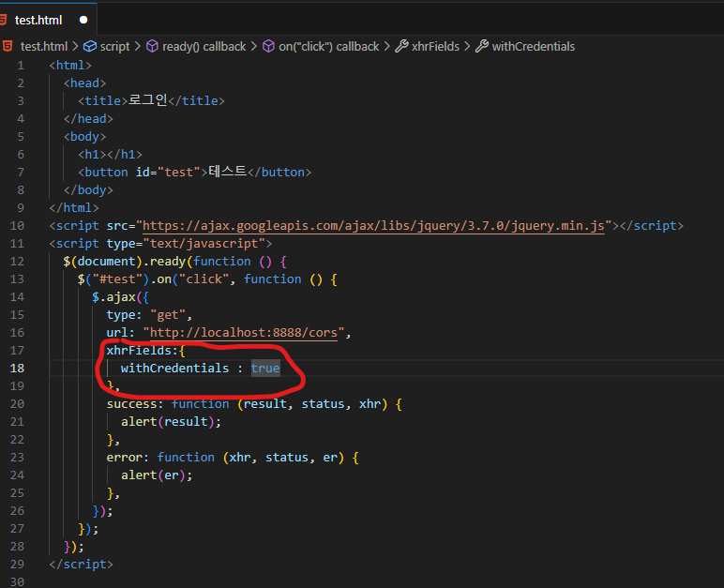Click the withCredentials wrench icon
The height and width of the screenshot is (588, 724).
click(482, 46)
